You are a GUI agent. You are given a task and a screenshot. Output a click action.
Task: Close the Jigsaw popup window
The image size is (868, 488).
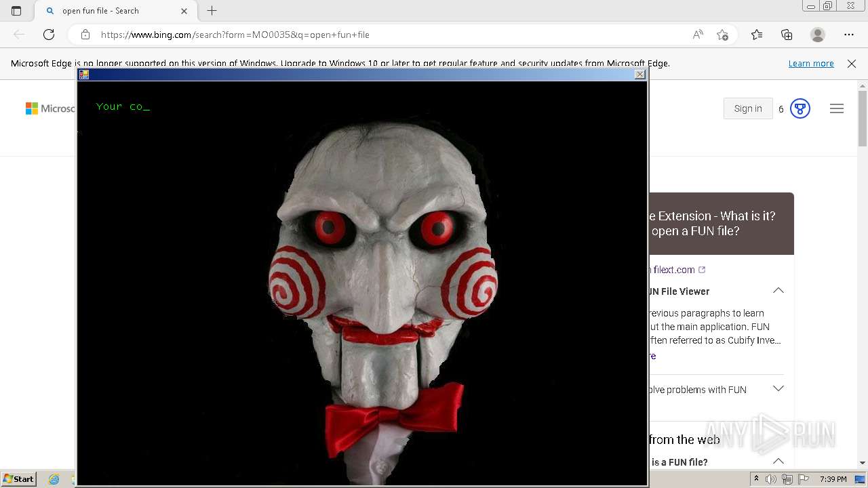(x=639, y=75)
